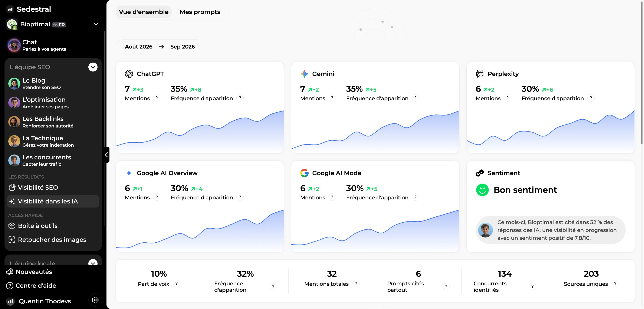The image size is (644, 309).
Task: Show help for overall Fréquence d'apparition 32%
Action: point(273,286)
